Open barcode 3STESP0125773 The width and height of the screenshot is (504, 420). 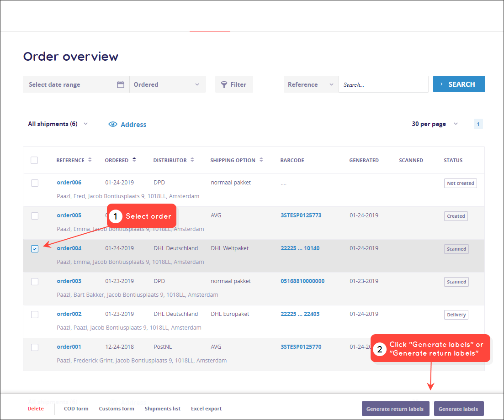[301, 215]
